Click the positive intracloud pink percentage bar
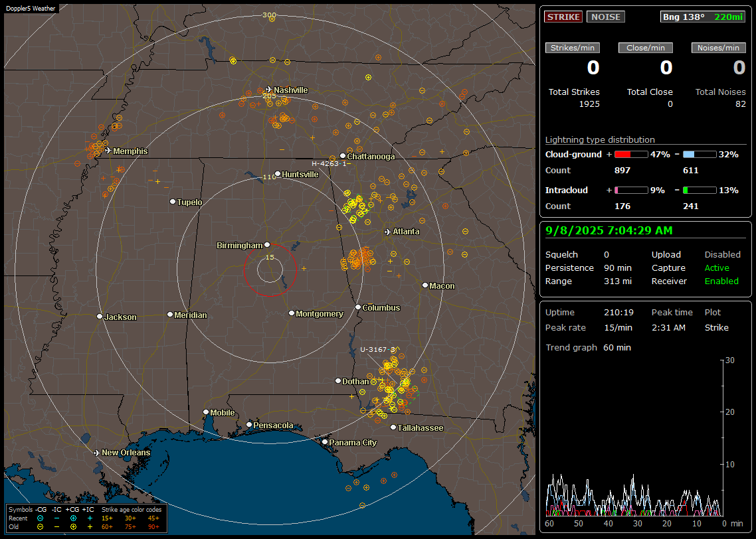Image resolution: width=756 pixels, height=539 pixels. pyautogui.click(x=631, y=191)
